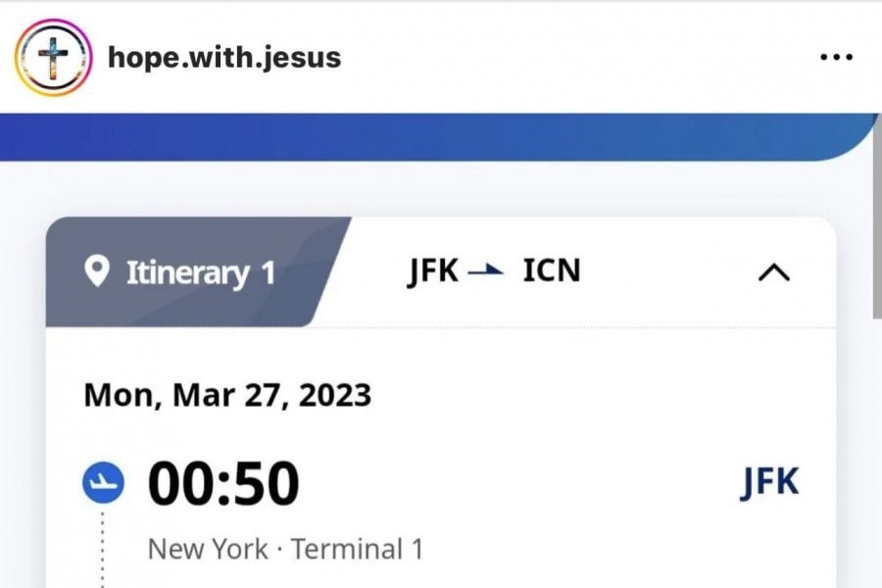The image size is (882, 588).
Task: Click the 00:50 departure time
Action: coord(223,484)
